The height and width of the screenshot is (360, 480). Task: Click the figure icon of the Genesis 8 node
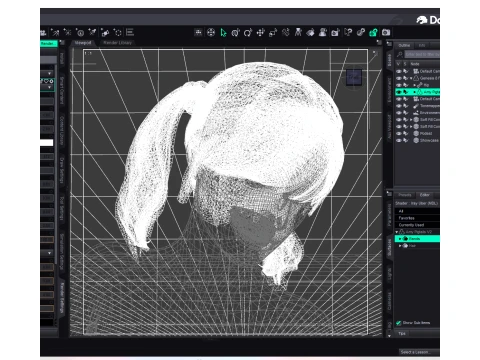coord(416,78)
